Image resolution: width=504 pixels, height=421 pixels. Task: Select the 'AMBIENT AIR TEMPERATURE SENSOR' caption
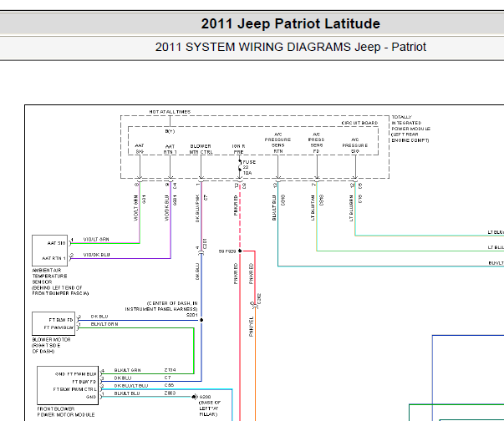coord(60,282)
